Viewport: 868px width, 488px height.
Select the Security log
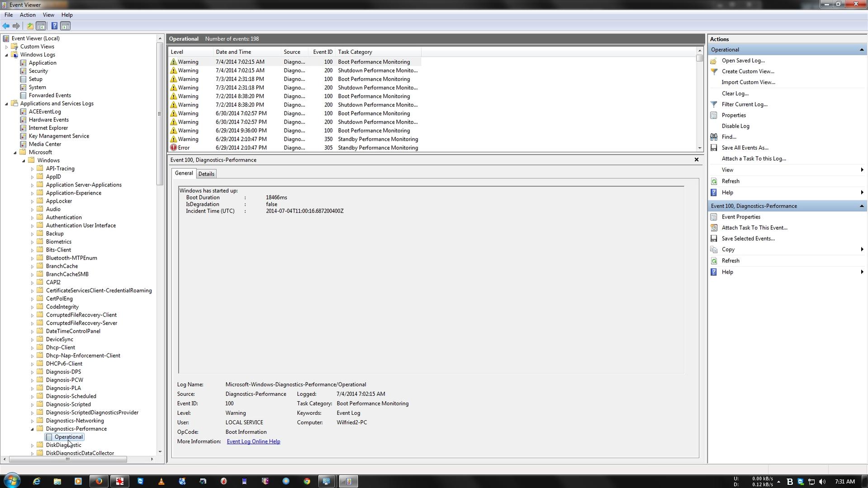pyautogui.click(x=38, y=71)
